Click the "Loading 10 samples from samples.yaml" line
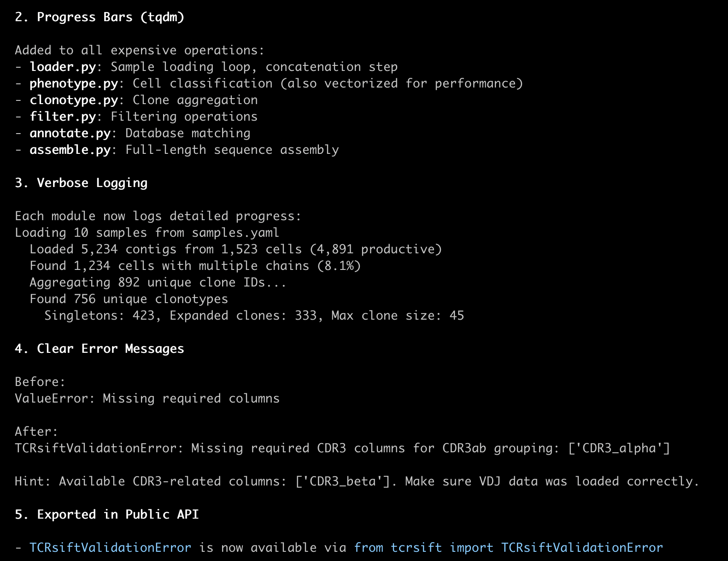 [x=147, y=233]
